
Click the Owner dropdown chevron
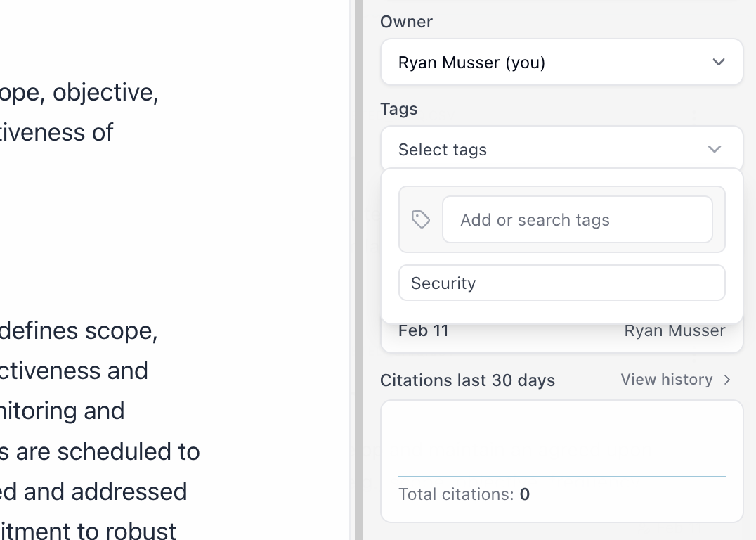tap(719, 62)
